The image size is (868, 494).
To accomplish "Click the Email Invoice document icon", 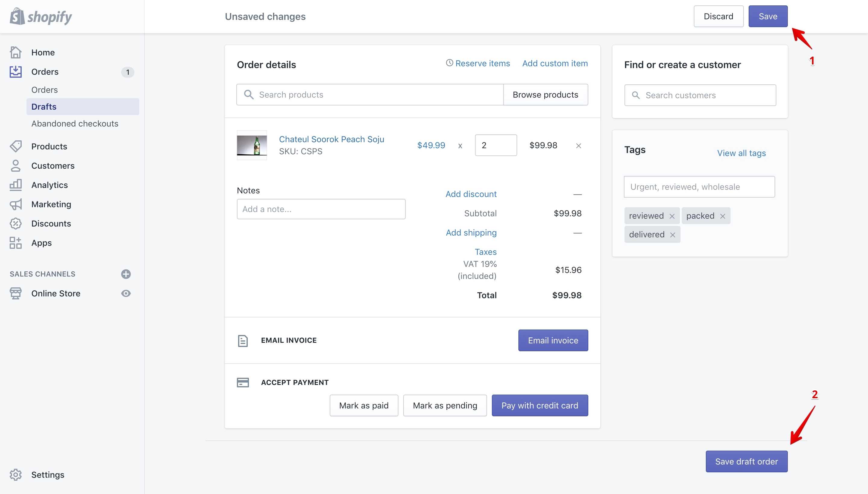I will [243, 341].
